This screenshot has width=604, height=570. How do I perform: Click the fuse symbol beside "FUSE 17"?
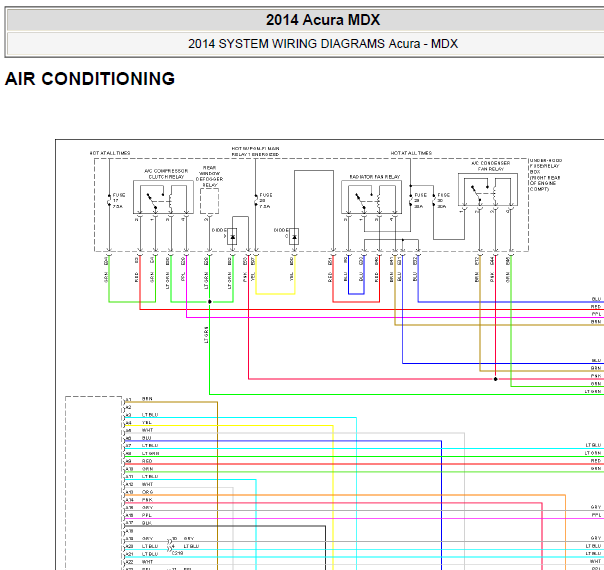click(109, 200)
